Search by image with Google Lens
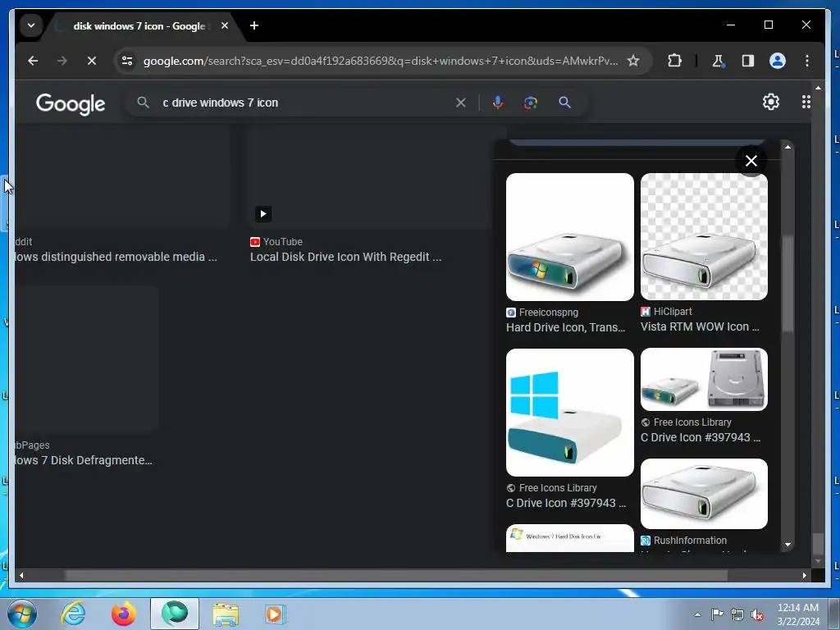 click(531, 103)
